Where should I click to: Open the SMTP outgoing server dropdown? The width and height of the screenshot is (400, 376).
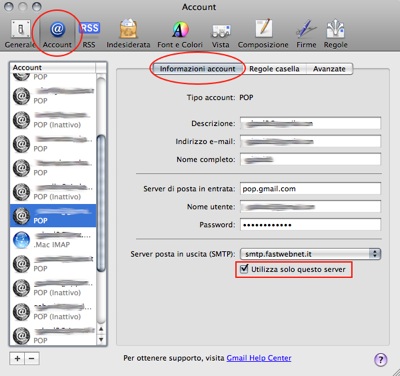pos(311,254)
